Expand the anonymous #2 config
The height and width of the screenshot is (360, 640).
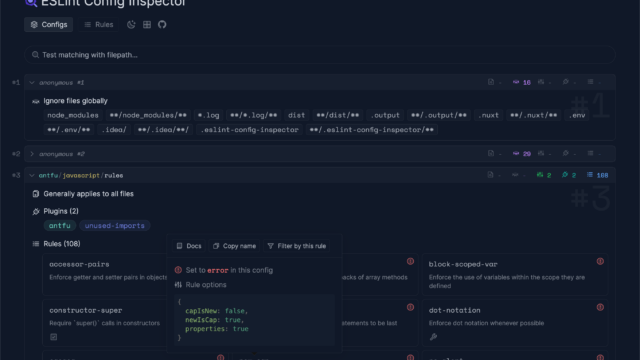[32, 154]
